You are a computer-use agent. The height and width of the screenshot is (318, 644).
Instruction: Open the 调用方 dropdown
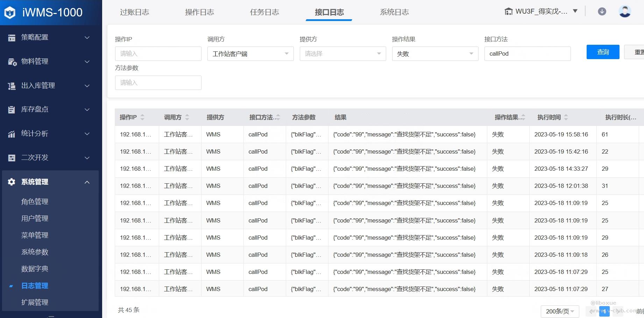click(250, 54)
